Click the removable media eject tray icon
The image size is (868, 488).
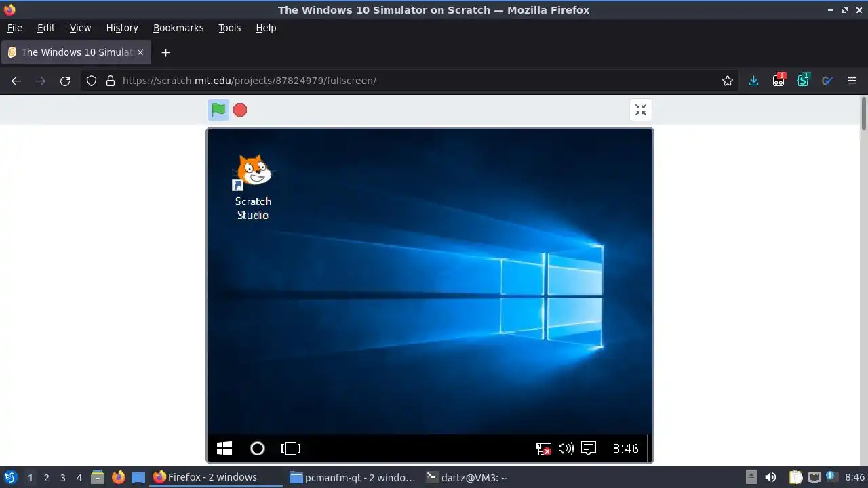[x=751, y=478]
